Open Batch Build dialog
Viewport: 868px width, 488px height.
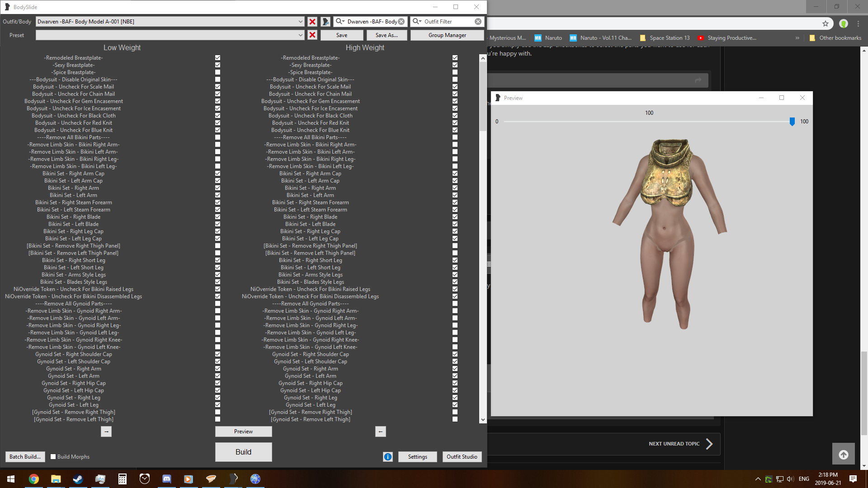tap(25, 457)
